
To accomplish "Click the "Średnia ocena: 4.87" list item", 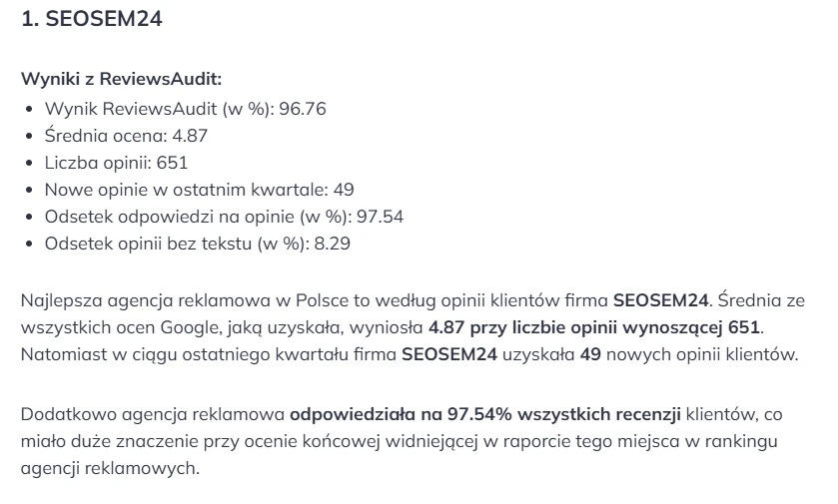I will pos(126,135).
